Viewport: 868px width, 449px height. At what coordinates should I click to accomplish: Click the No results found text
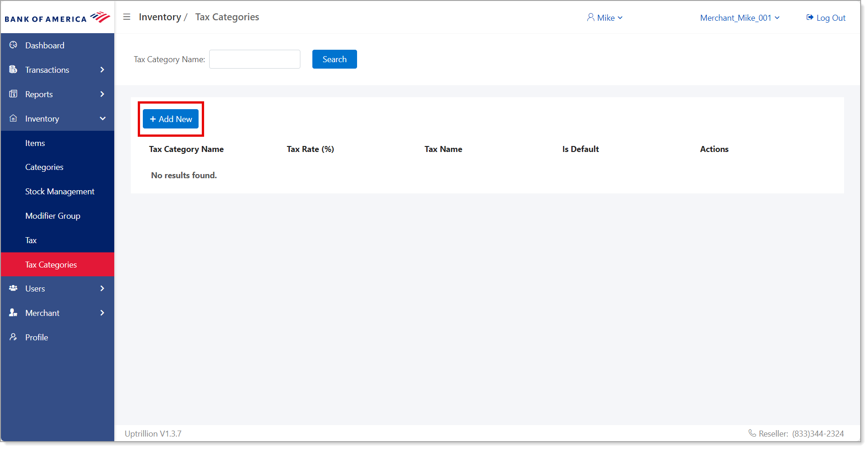184,175
